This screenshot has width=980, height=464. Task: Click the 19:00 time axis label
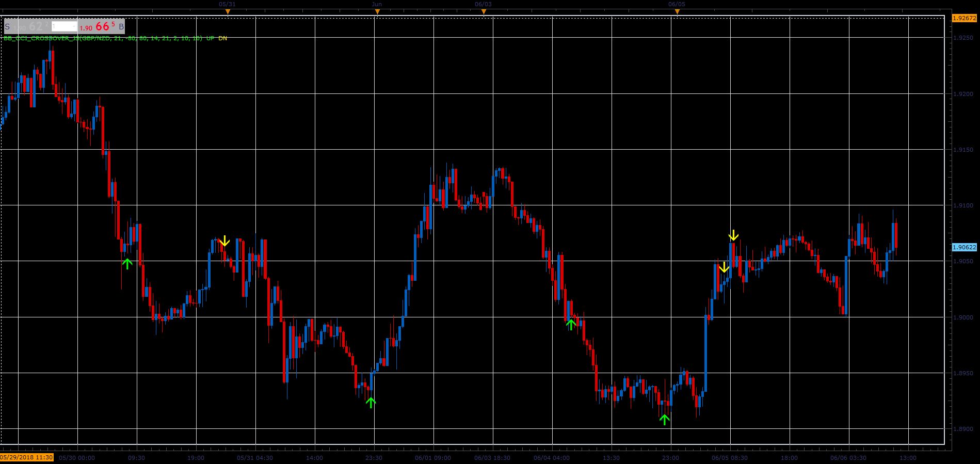(196, 458)
